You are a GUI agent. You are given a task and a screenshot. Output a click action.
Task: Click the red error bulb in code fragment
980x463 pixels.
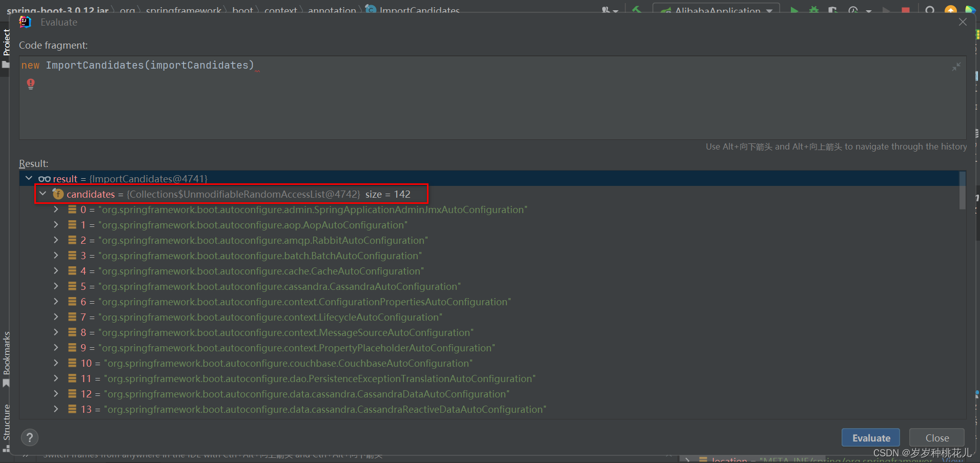point(31,83)
